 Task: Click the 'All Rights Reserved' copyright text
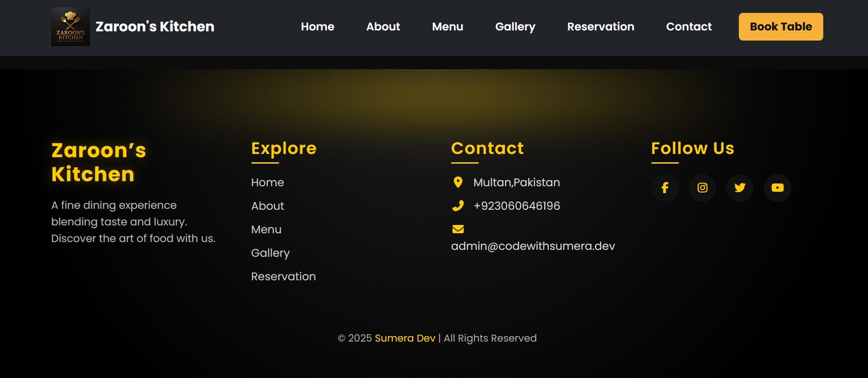pos(490,338)
